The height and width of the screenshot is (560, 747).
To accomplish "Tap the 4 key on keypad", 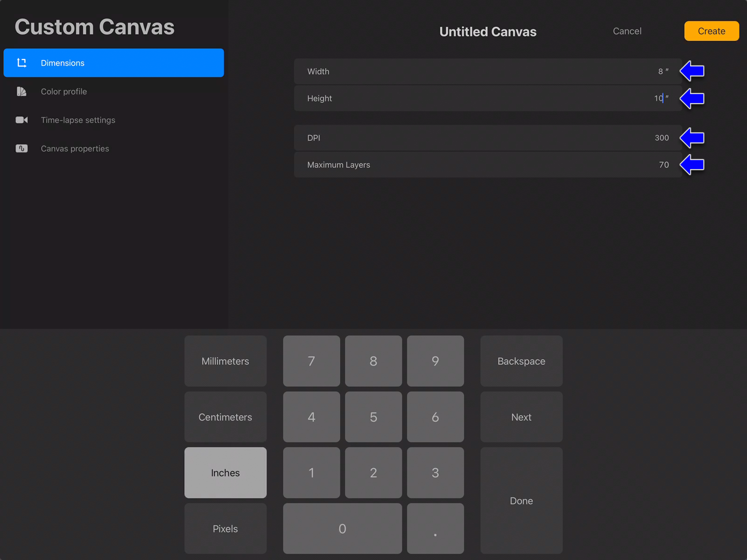I will point(312,417).
